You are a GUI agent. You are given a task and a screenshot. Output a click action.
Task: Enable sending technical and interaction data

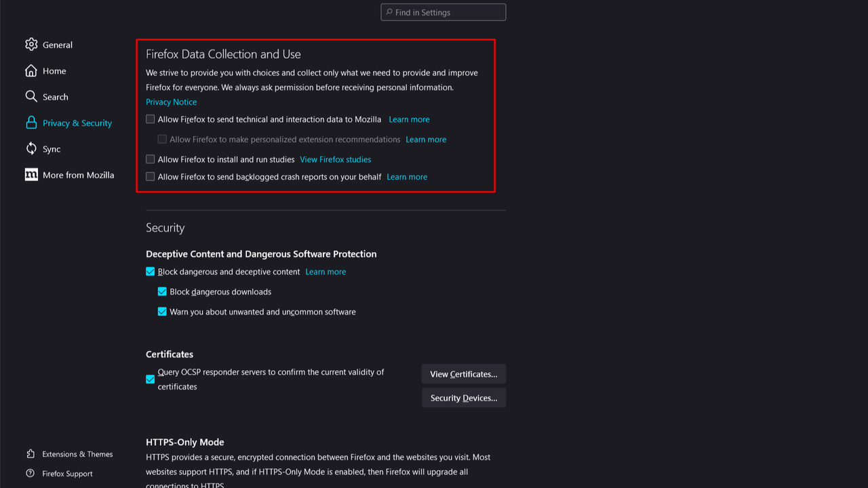[x=151, y=119]
